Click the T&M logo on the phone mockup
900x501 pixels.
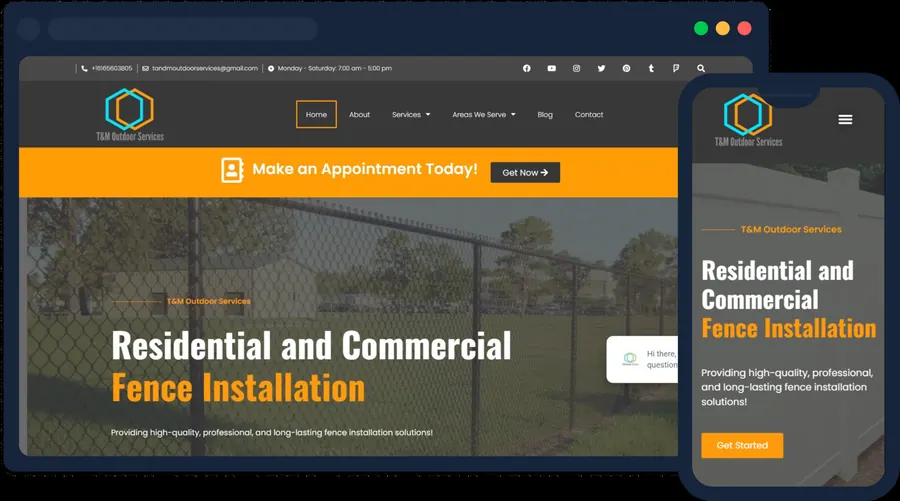(748, 121)
